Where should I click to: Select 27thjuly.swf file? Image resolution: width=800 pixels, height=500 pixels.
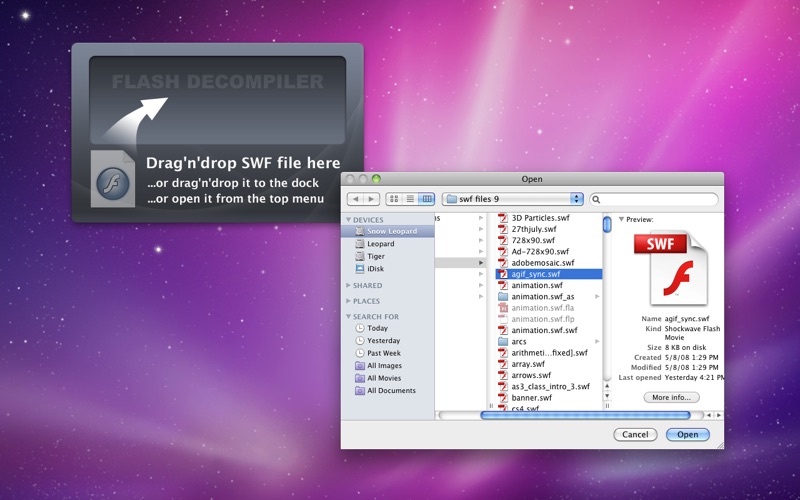[x=549, y=229]
